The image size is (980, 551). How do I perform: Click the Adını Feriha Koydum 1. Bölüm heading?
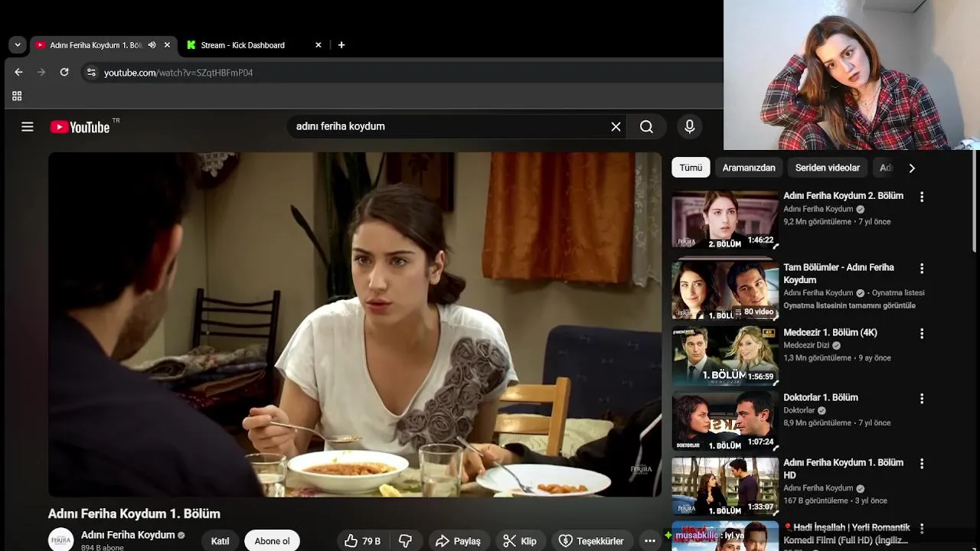coord(134,514)
